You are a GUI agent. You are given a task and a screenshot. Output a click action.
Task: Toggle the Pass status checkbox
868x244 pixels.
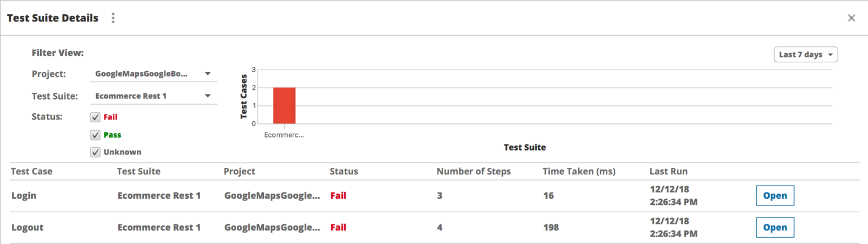96,135
